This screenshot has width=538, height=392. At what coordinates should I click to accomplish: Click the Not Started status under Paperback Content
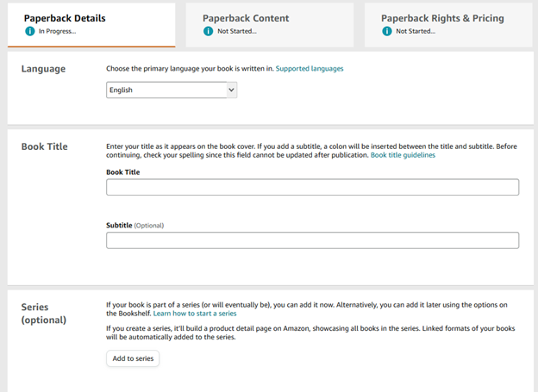click(x=237, y=31)
